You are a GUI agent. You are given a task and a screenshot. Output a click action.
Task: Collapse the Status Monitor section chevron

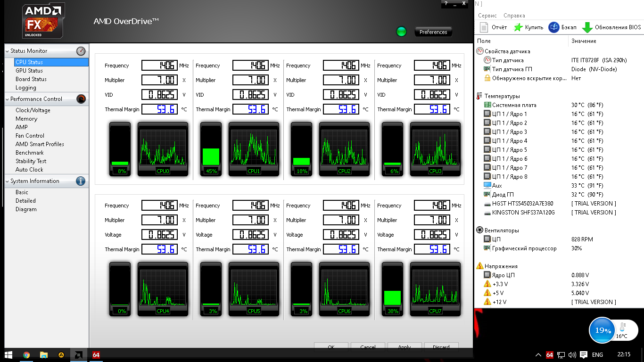(x=7, y=51)
